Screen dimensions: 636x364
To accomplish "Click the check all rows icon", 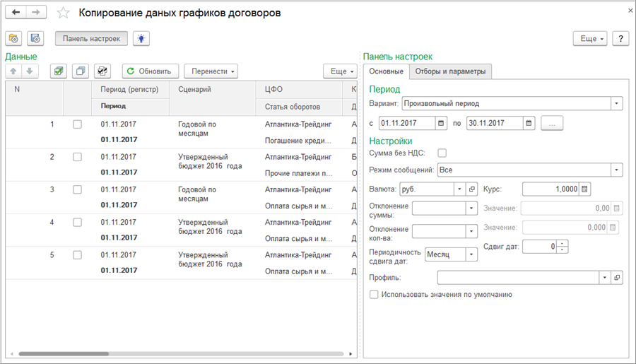I will pyautogui.click(x=59, y=71).
